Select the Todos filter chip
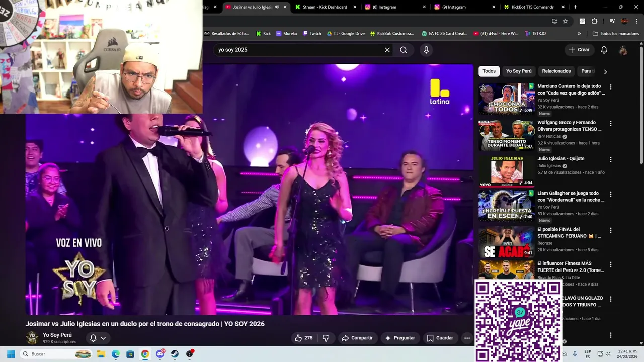644x362 pixels. [x=489, y=71]
